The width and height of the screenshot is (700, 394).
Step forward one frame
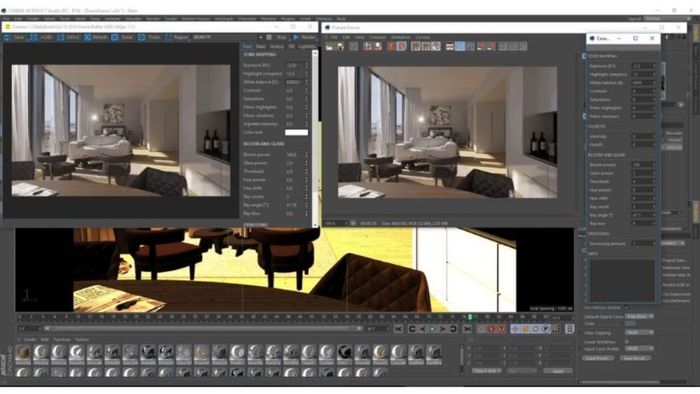coord(442,329)
